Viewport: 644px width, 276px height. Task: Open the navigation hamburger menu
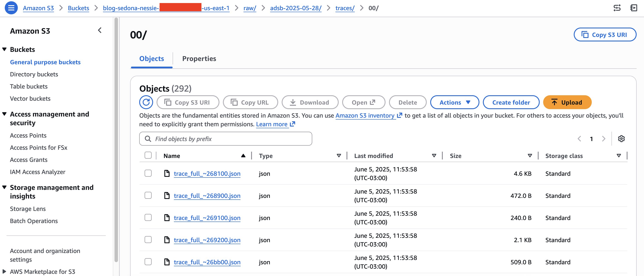pyautogui.click(x=11, y=8)
